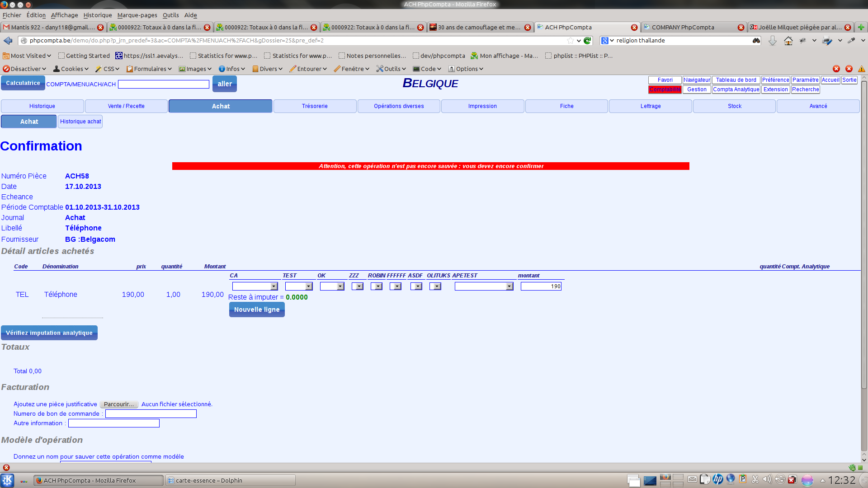868x488 pixels.
Task: Switch to the Trésorerie tab
Action: click(x=315, y=106)
